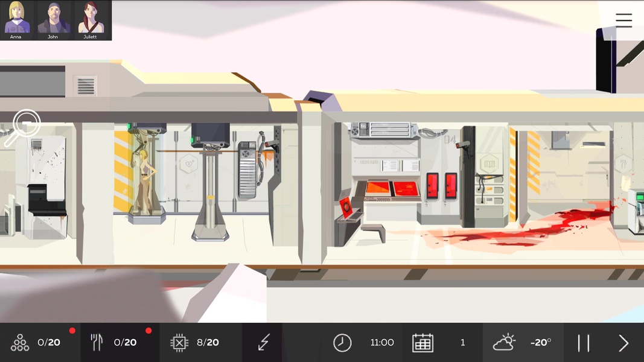The width and height of the screenshot is (644, 362).
Task: Click the right red wall locker panel
Action: tap(451, 186)
